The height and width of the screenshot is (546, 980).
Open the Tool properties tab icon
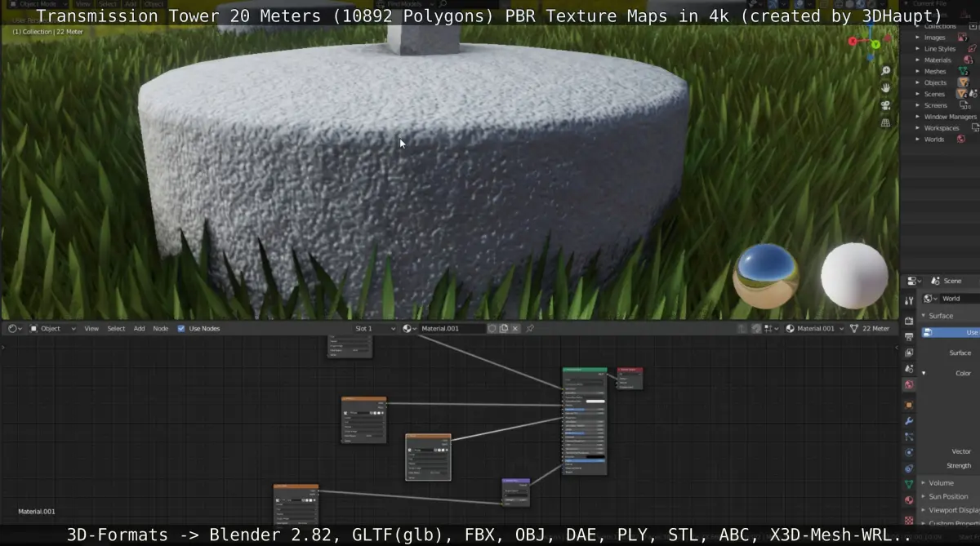909,302
